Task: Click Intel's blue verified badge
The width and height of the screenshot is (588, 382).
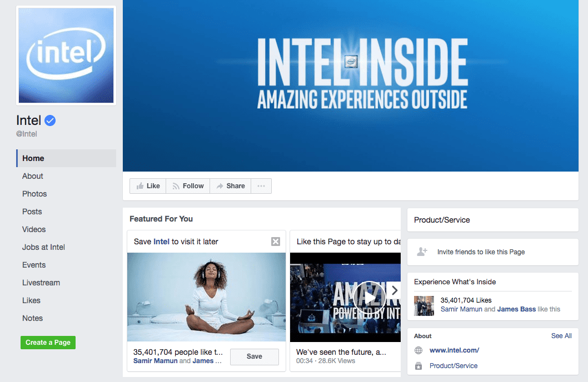Action: click(x=50, y=120)
